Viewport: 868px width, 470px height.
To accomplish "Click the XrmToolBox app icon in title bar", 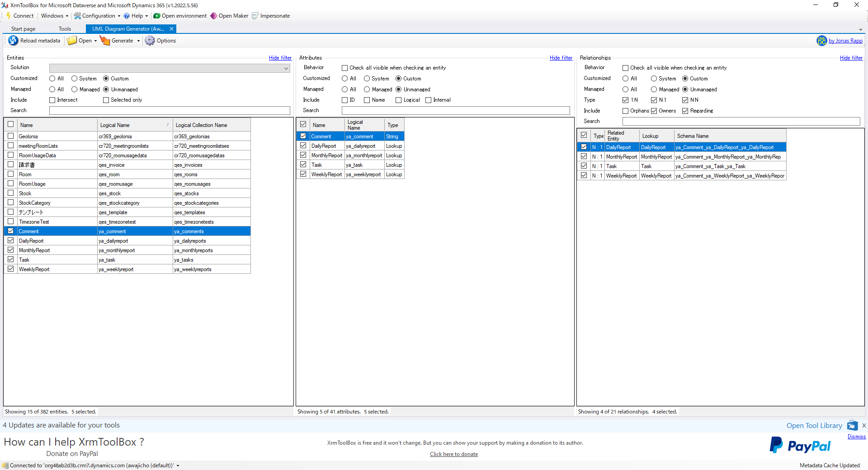I will click(5, 5).
